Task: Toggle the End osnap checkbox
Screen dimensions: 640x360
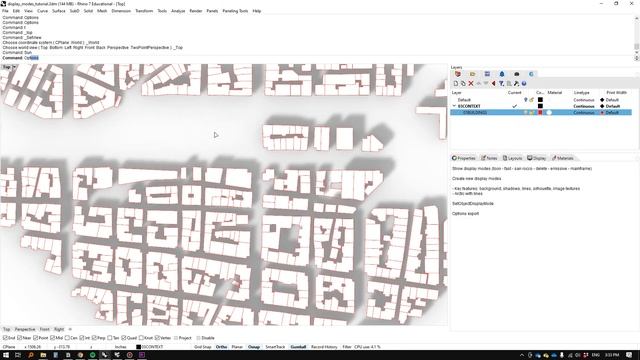Action: point(5,338)
